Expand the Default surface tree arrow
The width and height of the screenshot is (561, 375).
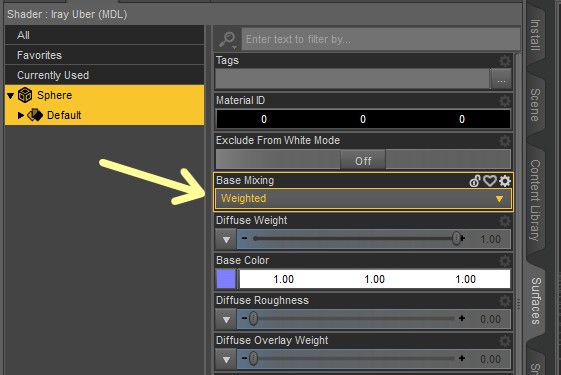21,115
